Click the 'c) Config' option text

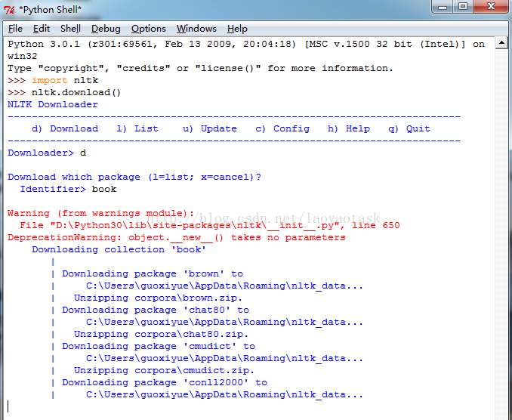[282, 128]
